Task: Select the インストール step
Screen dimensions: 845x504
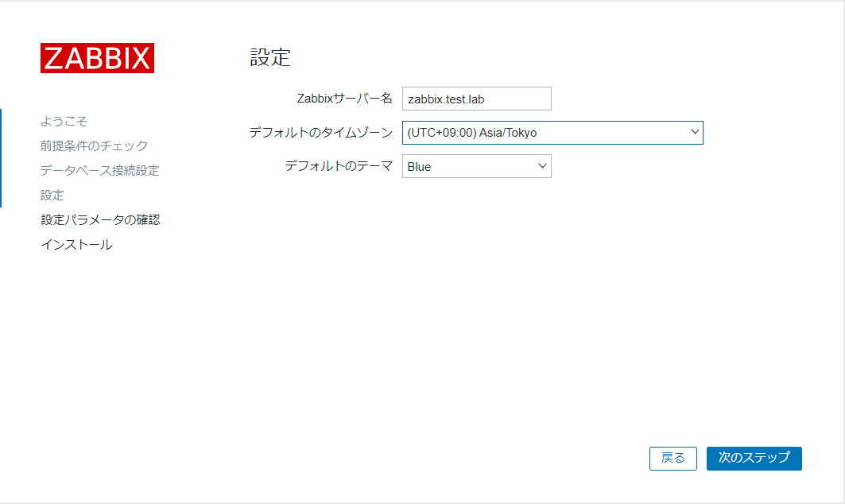Action: point(76,244)
